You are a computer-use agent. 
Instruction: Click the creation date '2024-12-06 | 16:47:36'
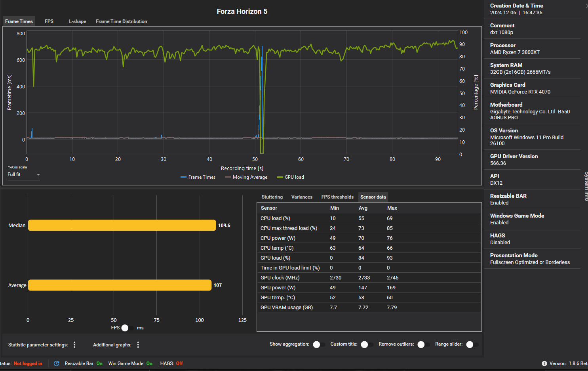click(x=516, y=13)
